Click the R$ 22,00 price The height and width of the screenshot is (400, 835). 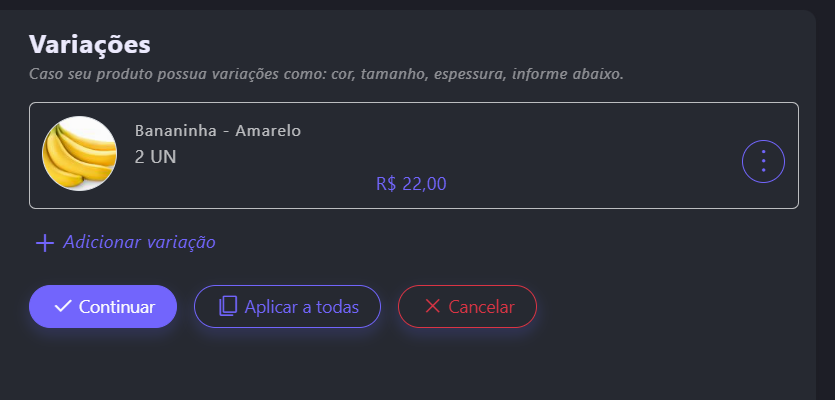(x=411, y=184)
